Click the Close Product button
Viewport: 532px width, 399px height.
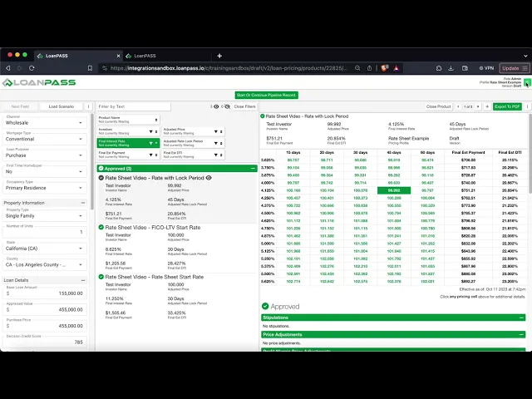(x=438, y=106)
